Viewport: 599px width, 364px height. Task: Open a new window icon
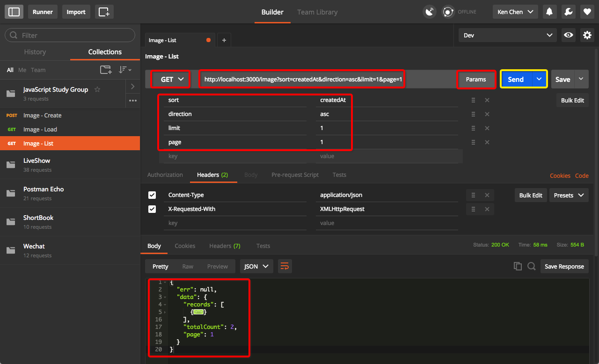tap(104, 12)
